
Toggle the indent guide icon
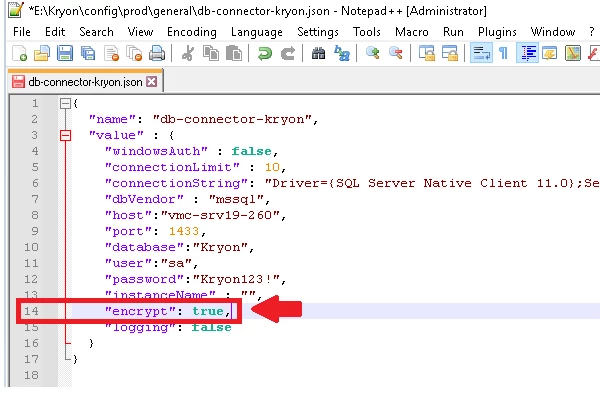tap(527, 53)
